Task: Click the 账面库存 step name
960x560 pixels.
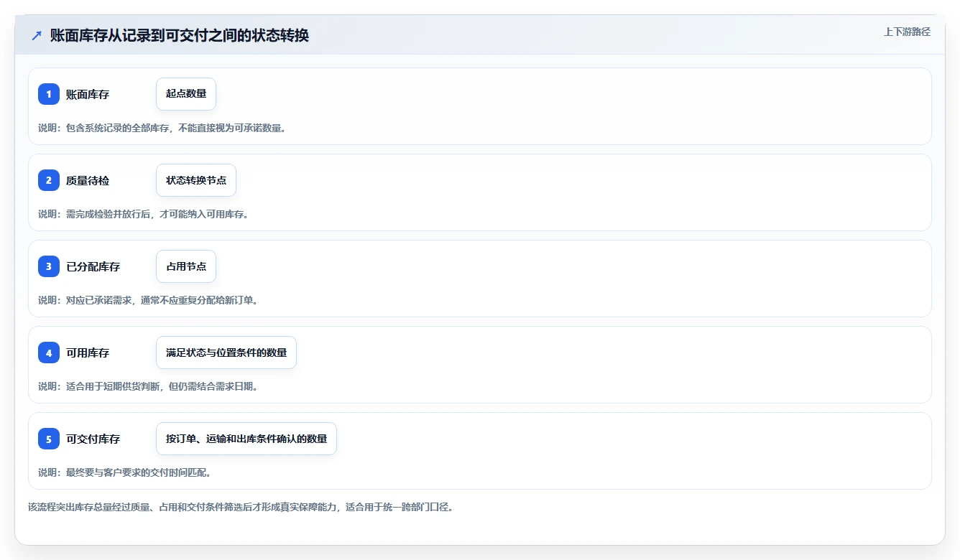Action: tap(88, 94)
